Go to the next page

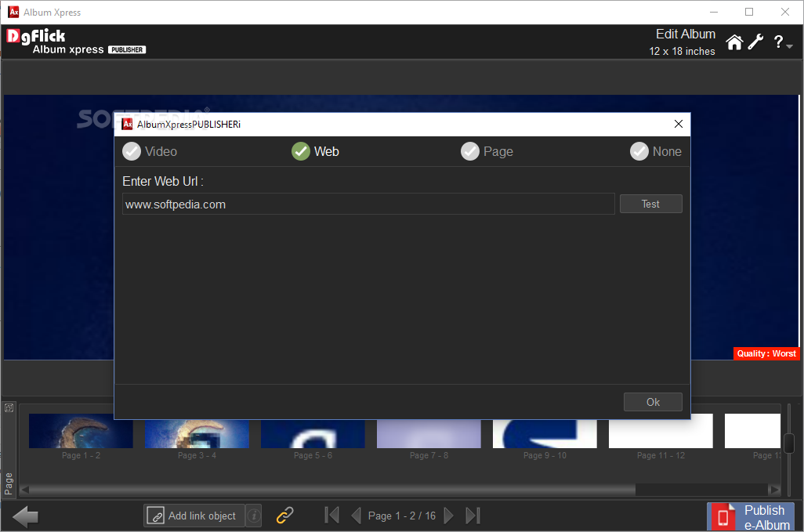448,515
